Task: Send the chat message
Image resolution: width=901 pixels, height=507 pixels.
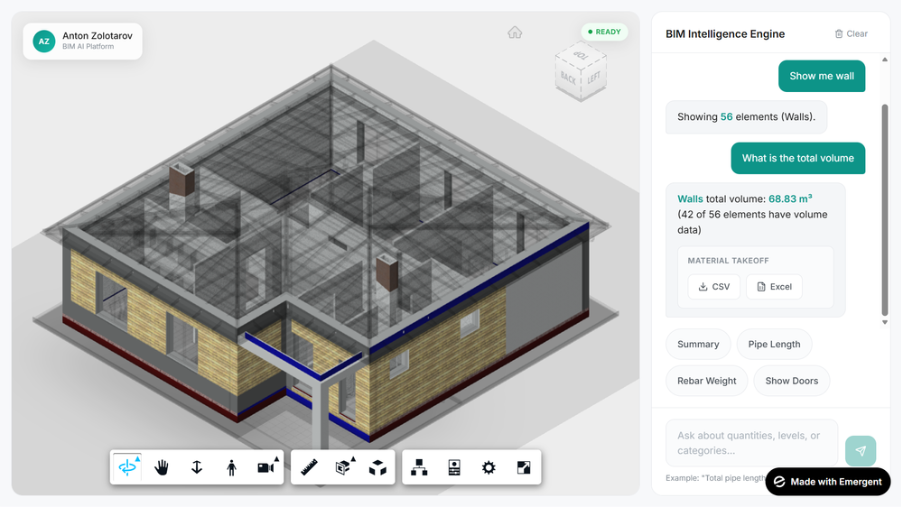Action: 860,451
